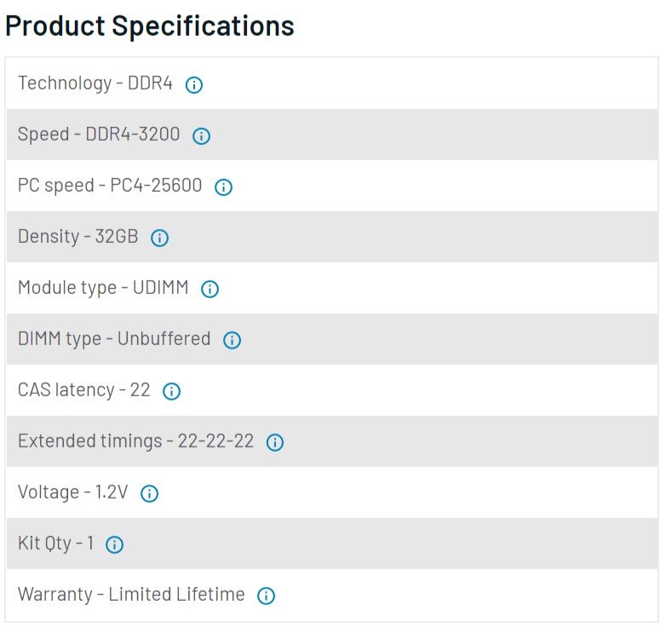The width and height of the screenshot is (672, 634).
Task: Click info icon next to Warranty - Limited Lifetime
Action: [266, 596]
